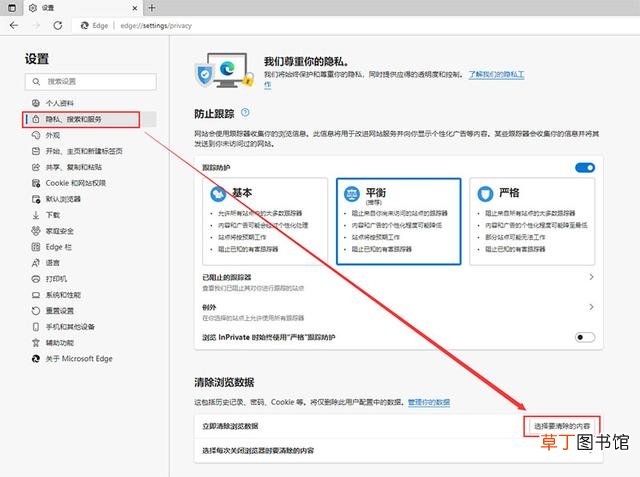Select the 设置 browser tab
This screenshot has width=640, height=477.
(x=83, y=8)
